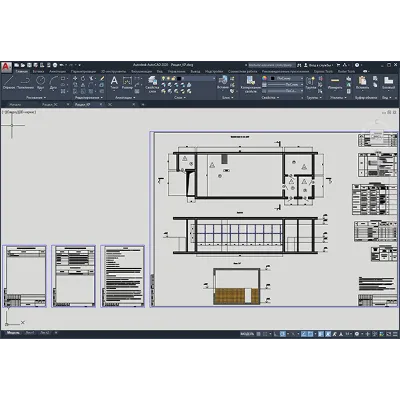Open the object color swatch dropdown

click(287, 78)
